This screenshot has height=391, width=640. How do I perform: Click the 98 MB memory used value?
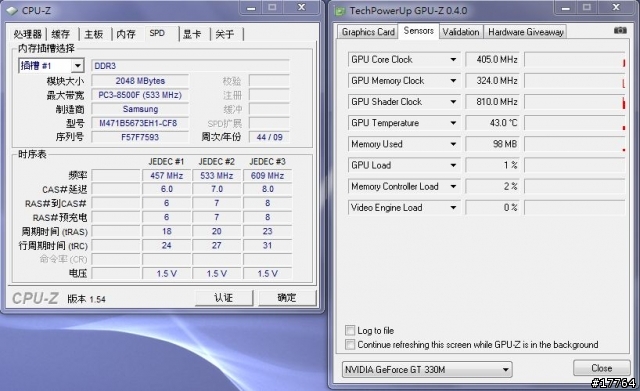[x=492, y=144]
